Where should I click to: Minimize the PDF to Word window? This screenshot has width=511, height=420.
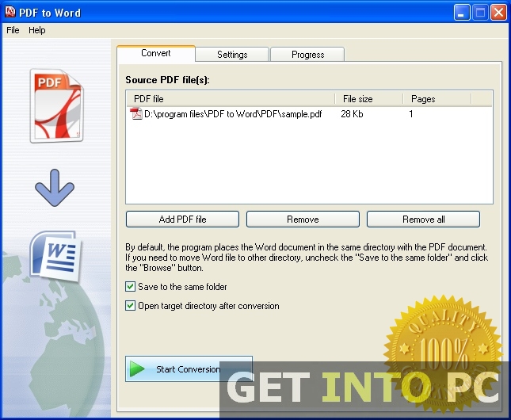[463, 12]
